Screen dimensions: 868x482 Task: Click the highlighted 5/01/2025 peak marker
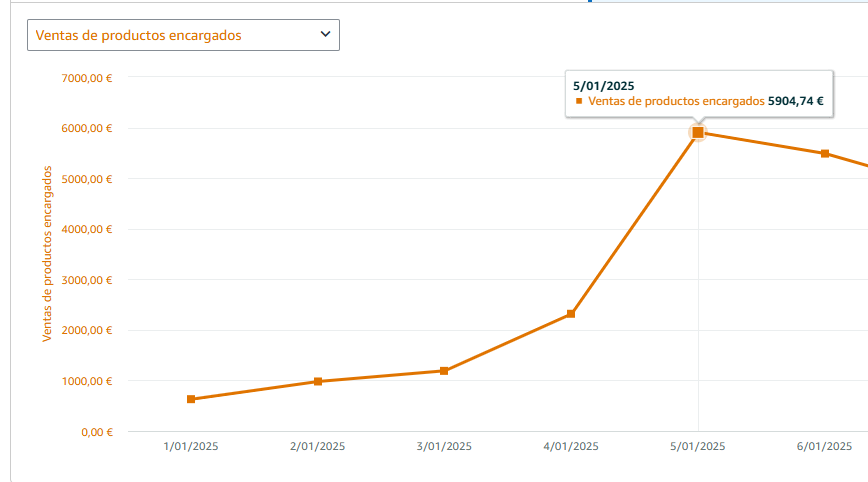coord(698,132)
